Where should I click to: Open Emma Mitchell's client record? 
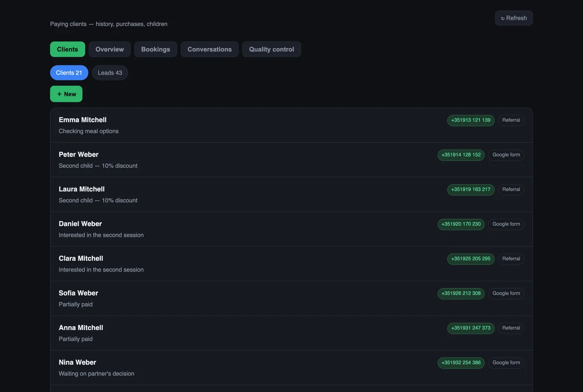tap(291, 125)
